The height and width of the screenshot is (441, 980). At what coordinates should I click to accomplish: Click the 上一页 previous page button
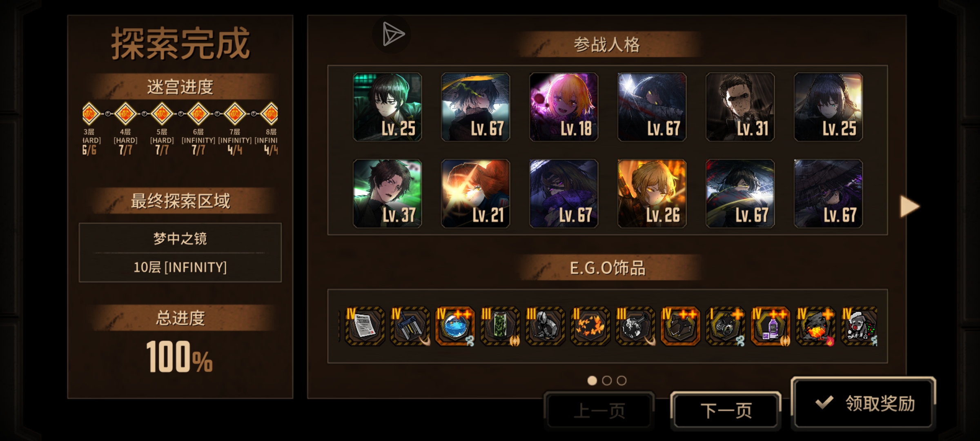(x=599, y=410)
